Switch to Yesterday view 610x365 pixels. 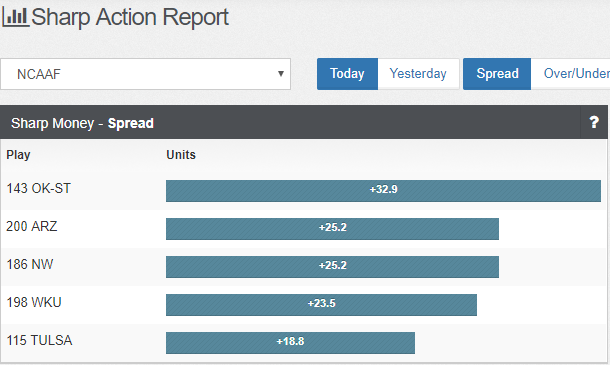[418, 74]
